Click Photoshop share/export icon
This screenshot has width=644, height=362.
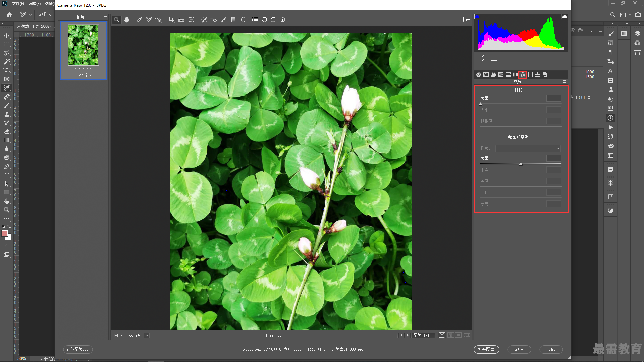tap(638, 15)
